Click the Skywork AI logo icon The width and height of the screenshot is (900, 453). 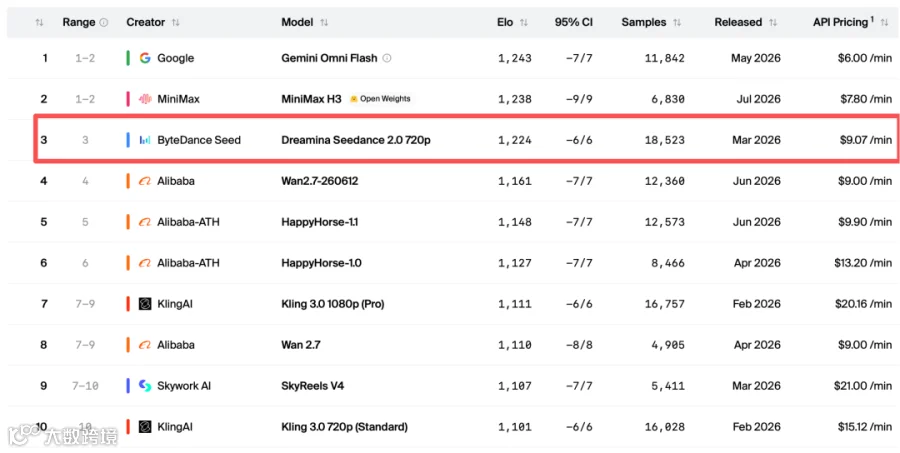pyautogui.click(x=145, y=386)
